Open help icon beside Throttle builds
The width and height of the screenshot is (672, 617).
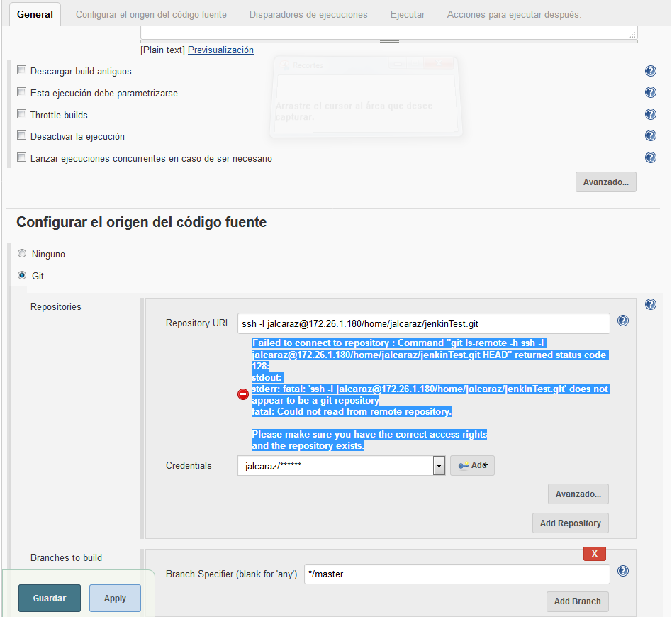point(650,114)
